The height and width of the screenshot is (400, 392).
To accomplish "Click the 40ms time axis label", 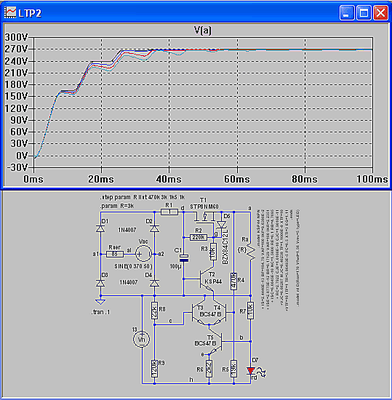I will point(169,179).
